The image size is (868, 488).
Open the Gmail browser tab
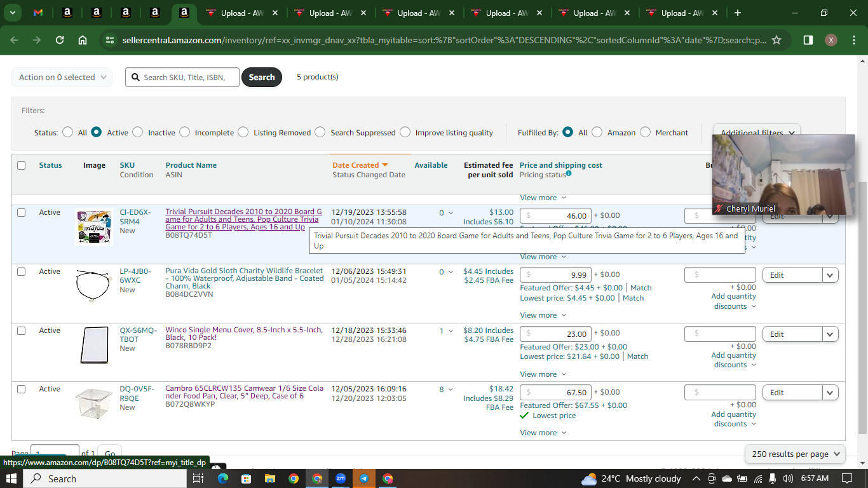(x=38, y=13)
